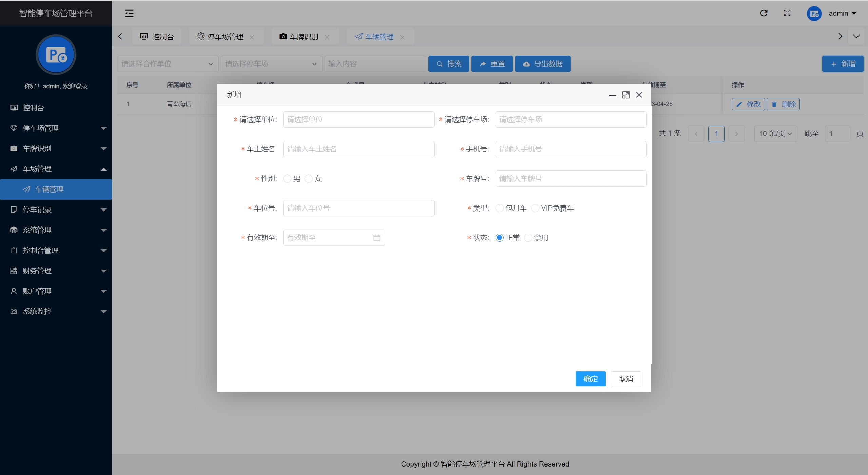868x475 pixels.
Task: Close the 车牌识别 tab with its X
Action: coord(327,37)
